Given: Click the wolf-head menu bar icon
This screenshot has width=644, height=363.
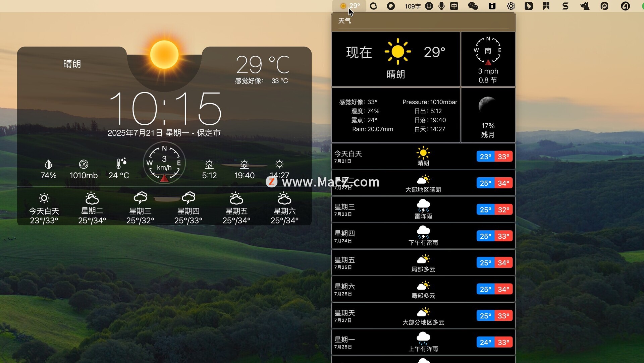Looking at the screenshot, I should click(585, 6).
